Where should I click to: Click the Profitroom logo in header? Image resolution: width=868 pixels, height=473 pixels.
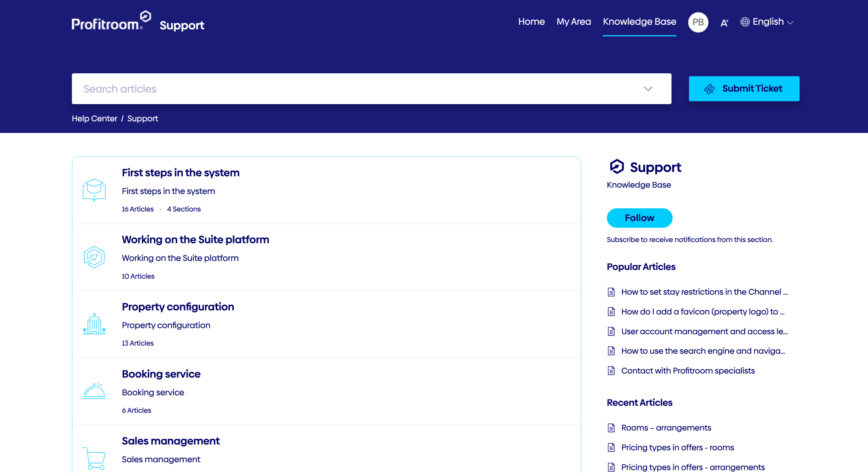[x=111, y=21]
